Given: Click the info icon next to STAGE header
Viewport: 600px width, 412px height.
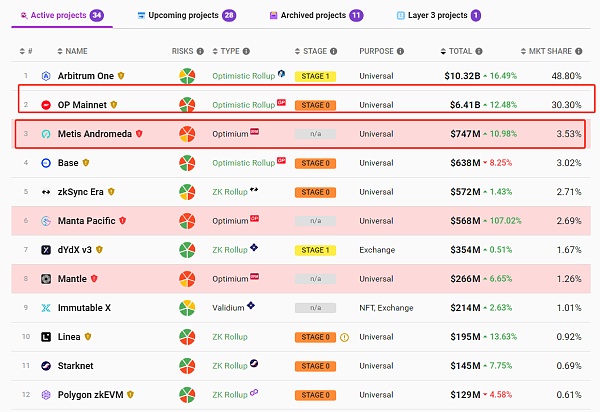Looking at the screenshot, I should pos(331,50).
